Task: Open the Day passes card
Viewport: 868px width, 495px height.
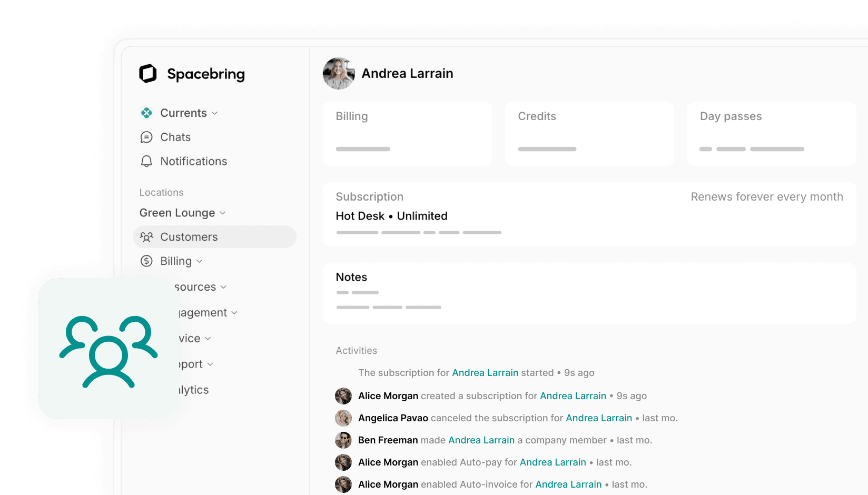Action: [x=771, y=134]
